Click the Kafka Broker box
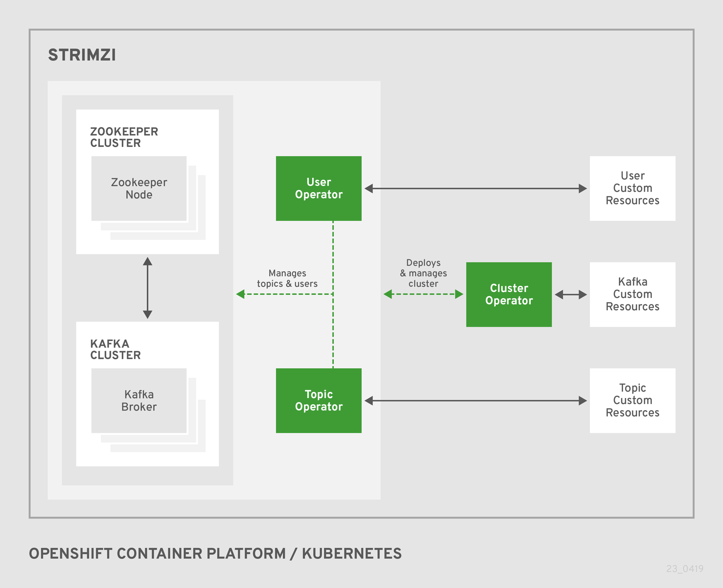 pyautogui.click(x=139, y=401)
